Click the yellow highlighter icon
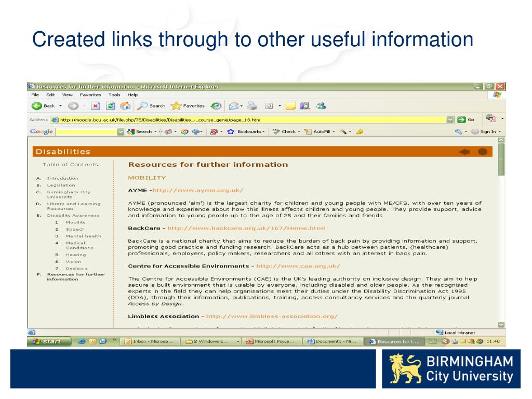532x399 pixels. pos(360,131)
